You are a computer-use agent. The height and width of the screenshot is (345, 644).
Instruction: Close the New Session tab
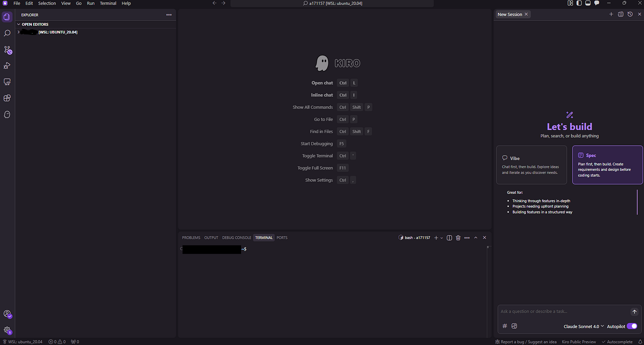(527, 14)
